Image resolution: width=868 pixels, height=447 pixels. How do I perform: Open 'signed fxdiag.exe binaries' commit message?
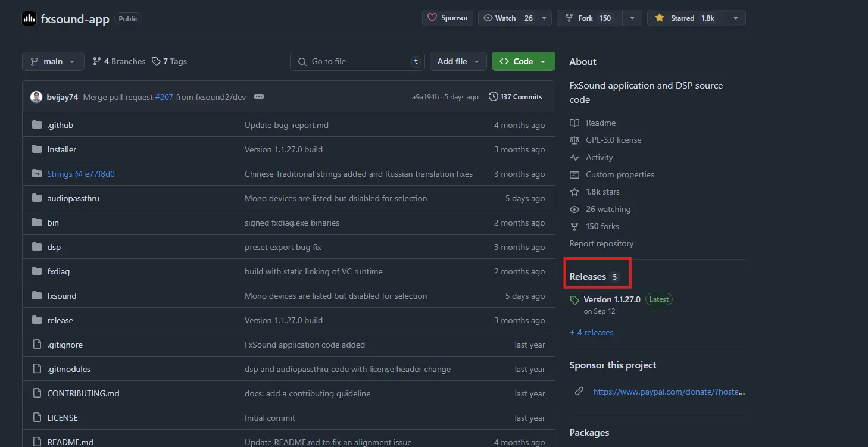pos(292,223)
